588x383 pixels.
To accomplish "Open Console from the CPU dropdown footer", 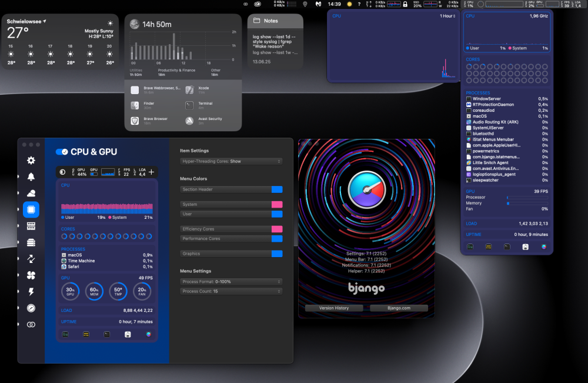I will coord(488,247).
